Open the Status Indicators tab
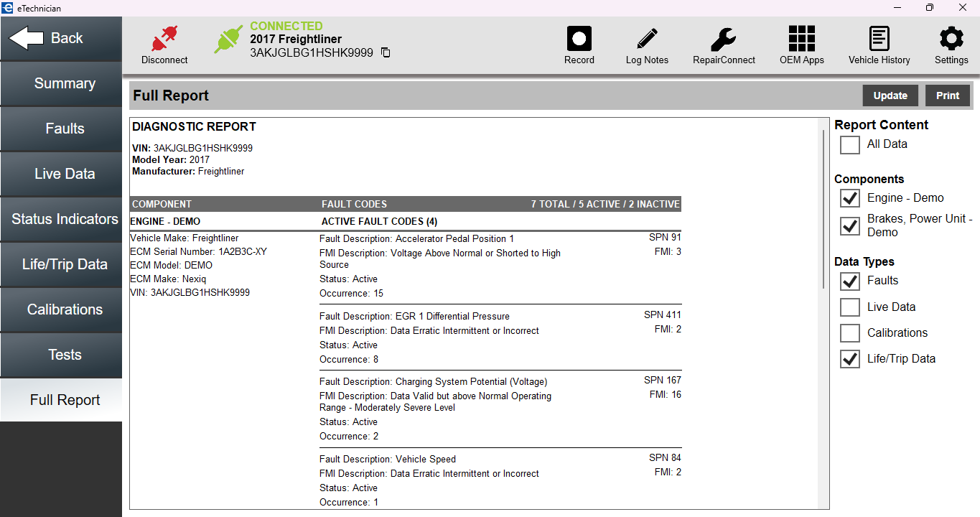Image resolution: width=980 pixels, height=517 pixels. click(61, 220)
